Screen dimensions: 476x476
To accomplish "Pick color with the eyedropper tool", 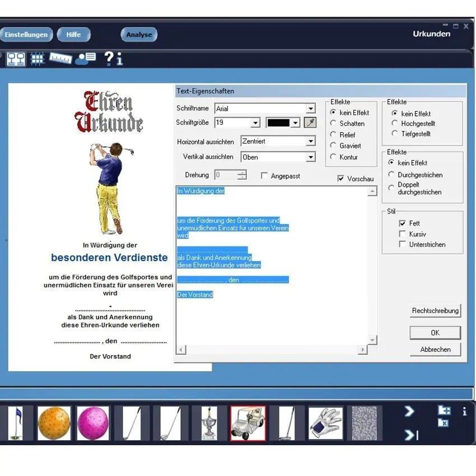I will (310, 123).
